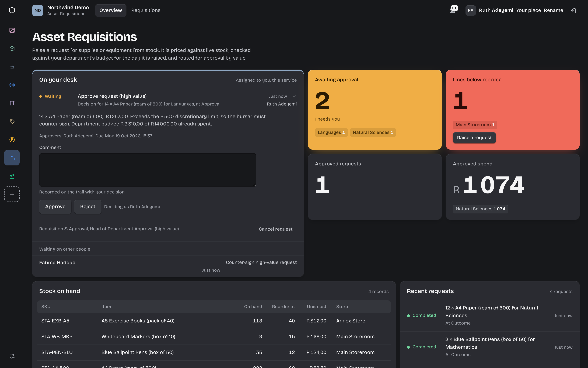Open the Your place link
Screen dimensions: 588x368
(528, 11)
